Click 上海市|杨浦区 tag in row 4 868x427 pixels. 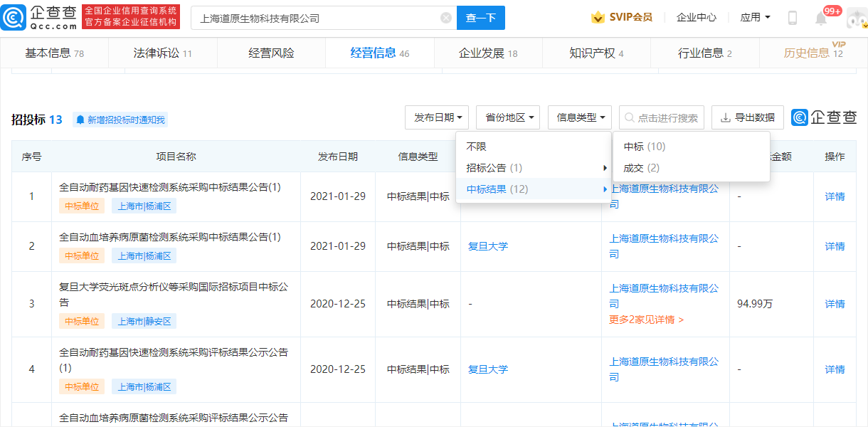[x=144, y=387]
